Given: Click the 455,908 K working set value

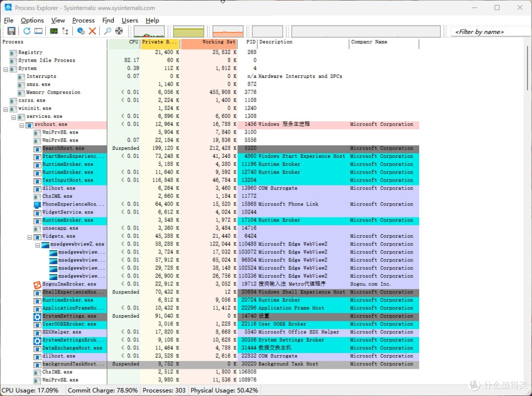Looking at the screenshot, I should [x=223, y=92].
